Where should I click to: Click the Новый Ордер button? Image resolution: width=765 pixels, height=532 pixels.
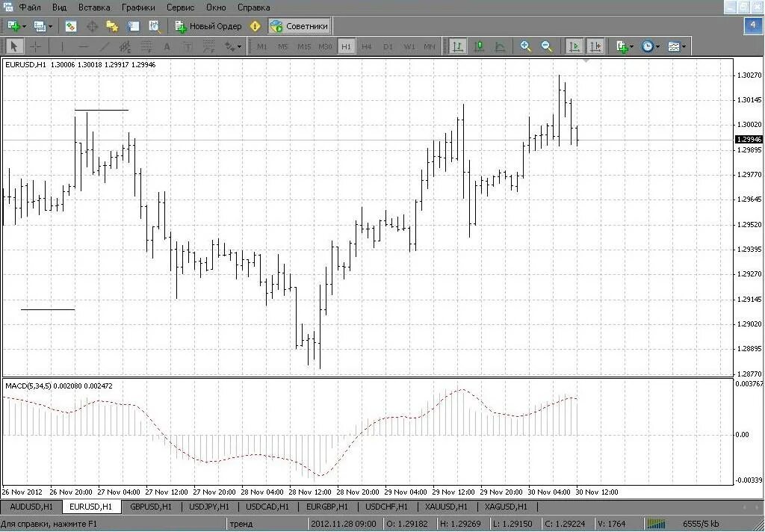click(209, 26)
